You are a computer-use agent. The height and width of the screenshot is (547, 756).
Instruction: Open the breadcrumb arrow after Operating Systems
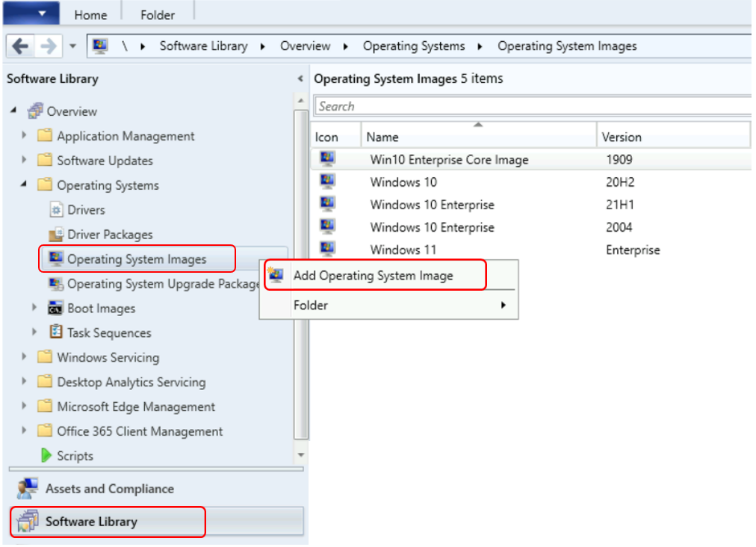tap(480, 46)
